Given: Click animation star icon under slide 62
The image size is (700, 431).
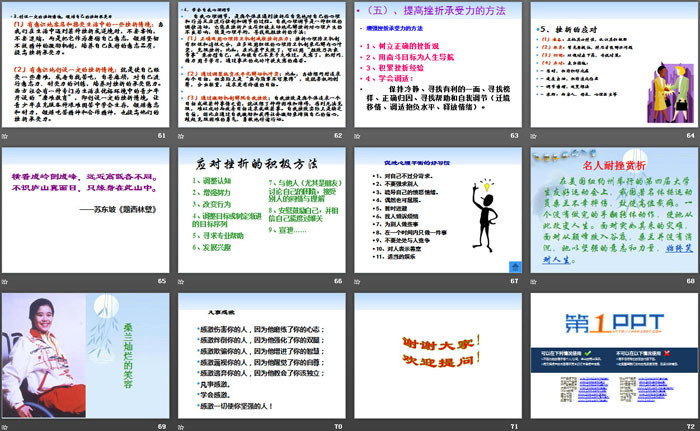Looking at the screenshot, I should pos(181,136).
